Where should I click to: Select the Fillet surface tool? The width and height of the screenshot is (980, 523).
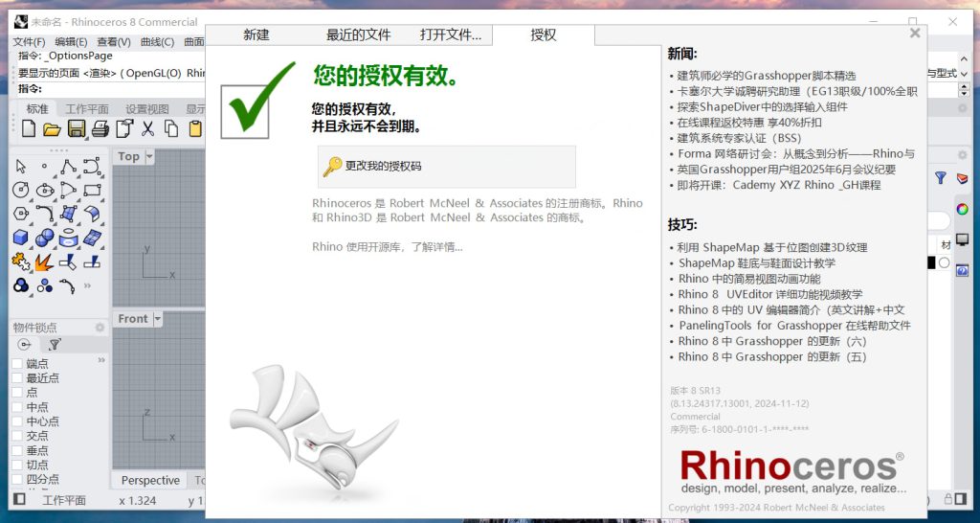click(92, 214)
